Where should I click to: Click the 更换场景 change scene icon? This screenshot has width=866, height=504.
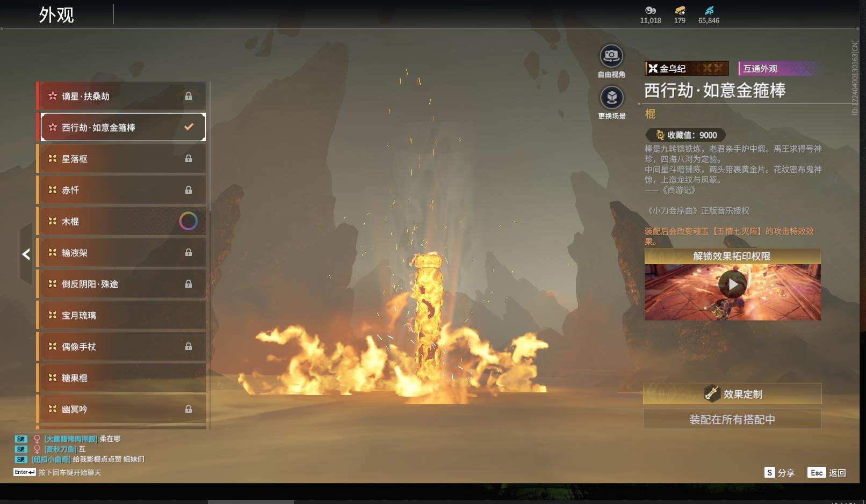click(611, 98)
